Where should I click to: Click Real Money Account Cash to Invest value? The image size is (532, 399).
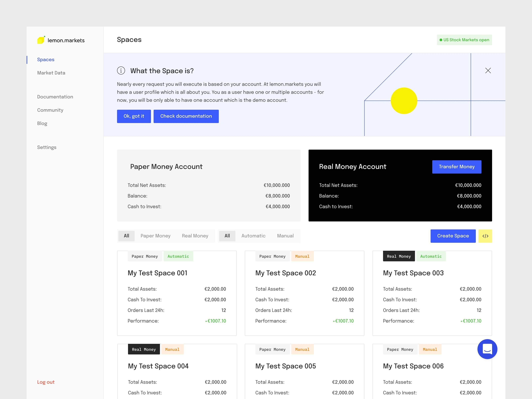[469, 207]
